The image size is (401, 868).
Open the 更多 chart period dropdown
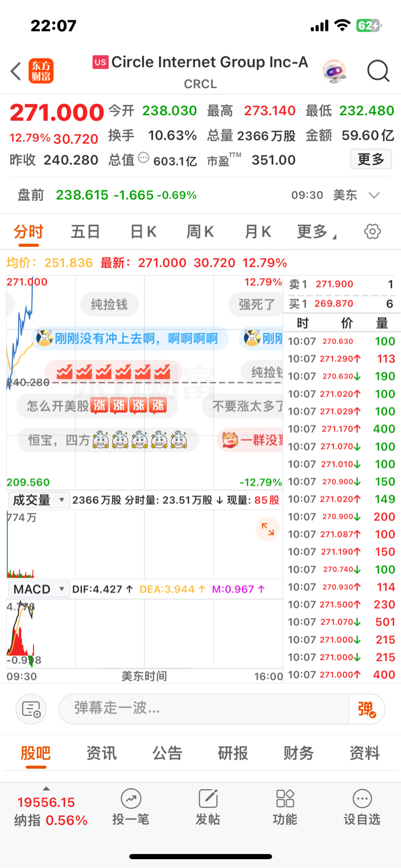tap(317, 231)
